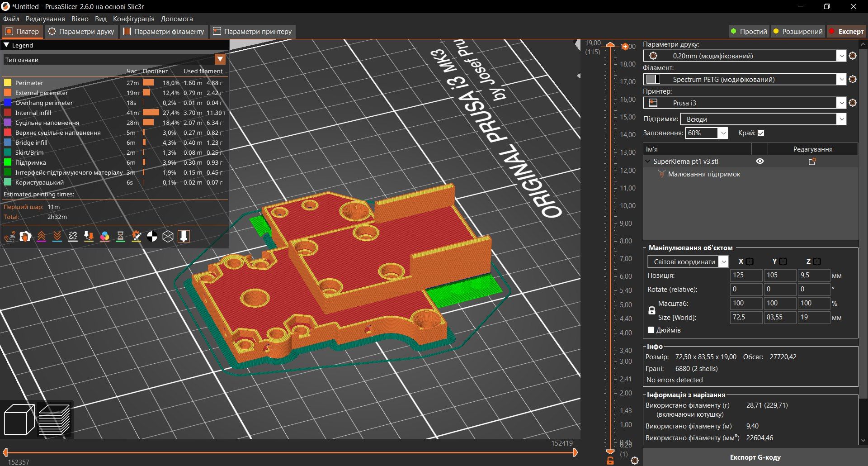
Task: Click top thumb of vertical layer slider
Action: pyautogui.click(x=610, y=45)
